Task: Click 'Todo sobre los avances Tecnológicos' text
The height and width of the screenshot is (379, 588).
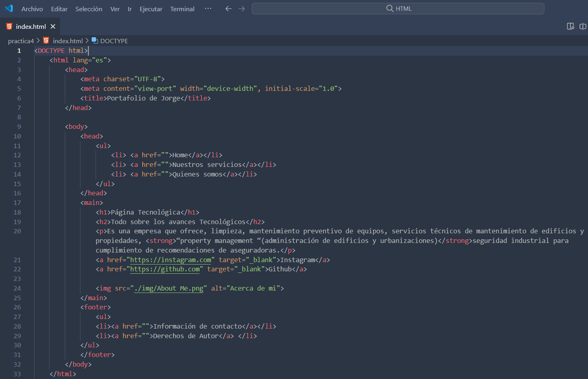Action: 178,222
